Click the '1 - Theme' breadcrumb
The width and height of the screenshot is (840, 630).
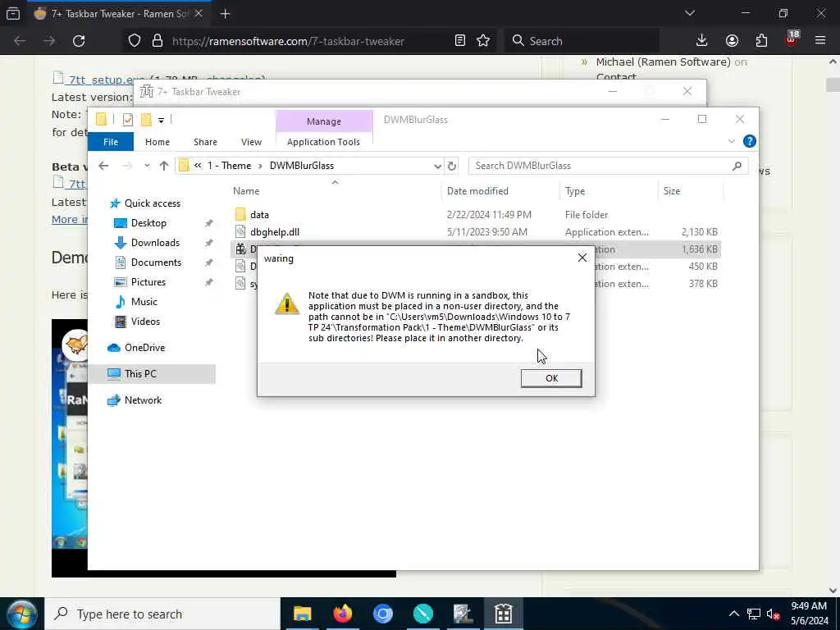tap(230, 166)
